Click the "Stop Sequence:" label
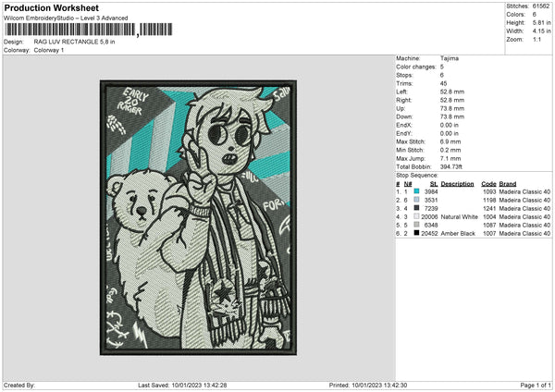The height and width of the screenshot is (392, 555). (417, 176)
